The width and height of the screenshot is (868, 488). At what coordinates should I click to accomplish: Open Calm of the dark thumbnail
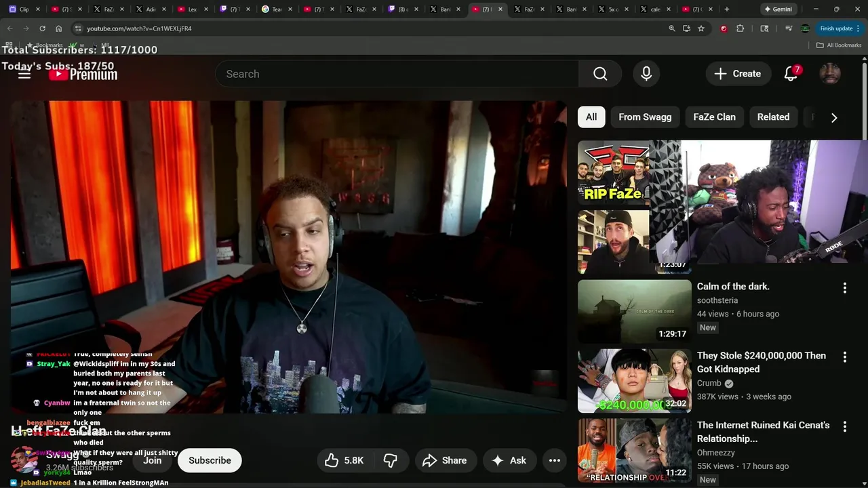click(635, 312)
